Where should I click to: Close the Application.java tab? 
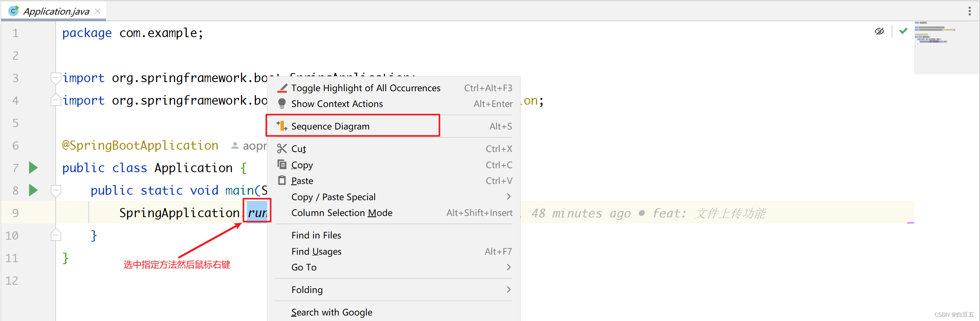click(97, 11)
